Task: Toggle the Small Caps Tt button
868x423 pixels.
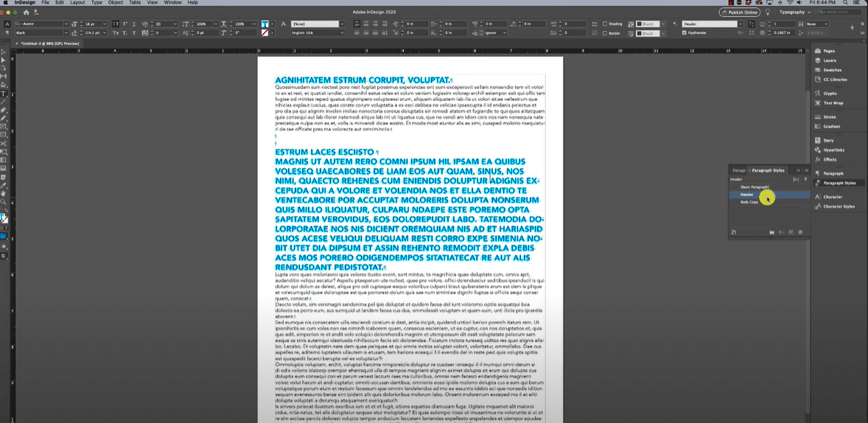Action: point(116,32)
